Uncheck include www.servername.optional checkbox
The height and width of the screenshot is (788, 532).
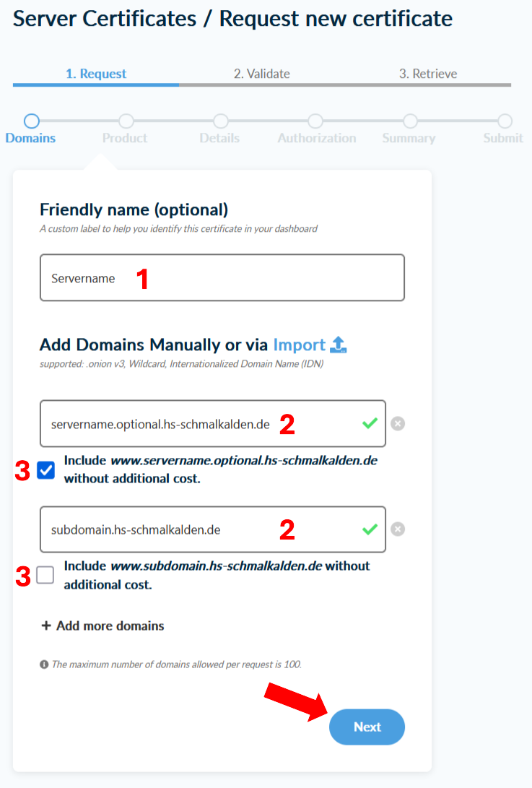click(x=45, y=471)
